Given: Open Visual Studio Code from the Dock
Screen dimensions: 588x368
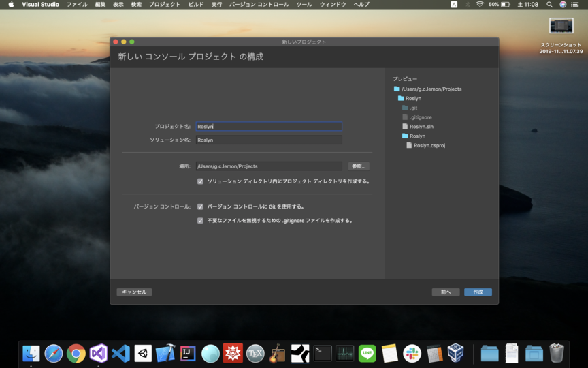Looking at the screenshot, I should pos(120,354).
